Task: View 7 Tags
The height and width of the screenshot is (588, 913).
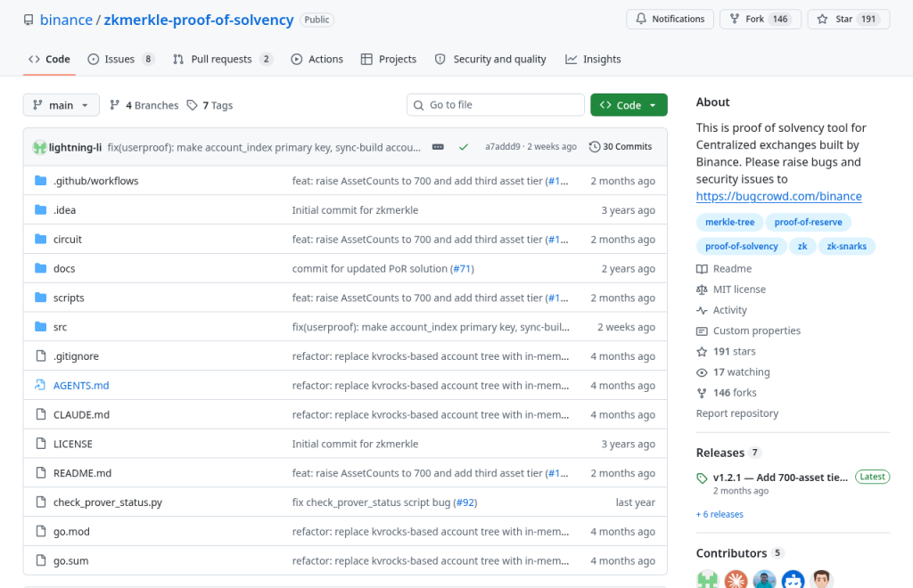Action: click(x=210, y=105)
